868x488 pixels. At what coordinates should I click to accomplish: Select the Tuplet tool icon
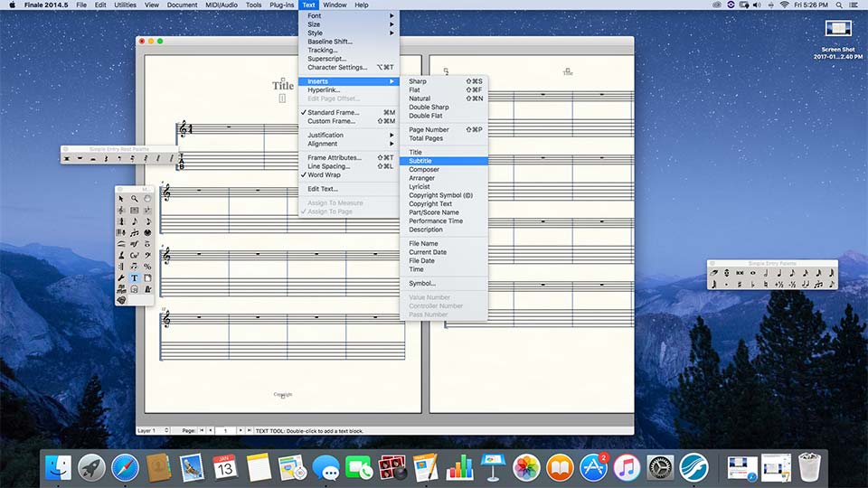(x=135, y=233)
